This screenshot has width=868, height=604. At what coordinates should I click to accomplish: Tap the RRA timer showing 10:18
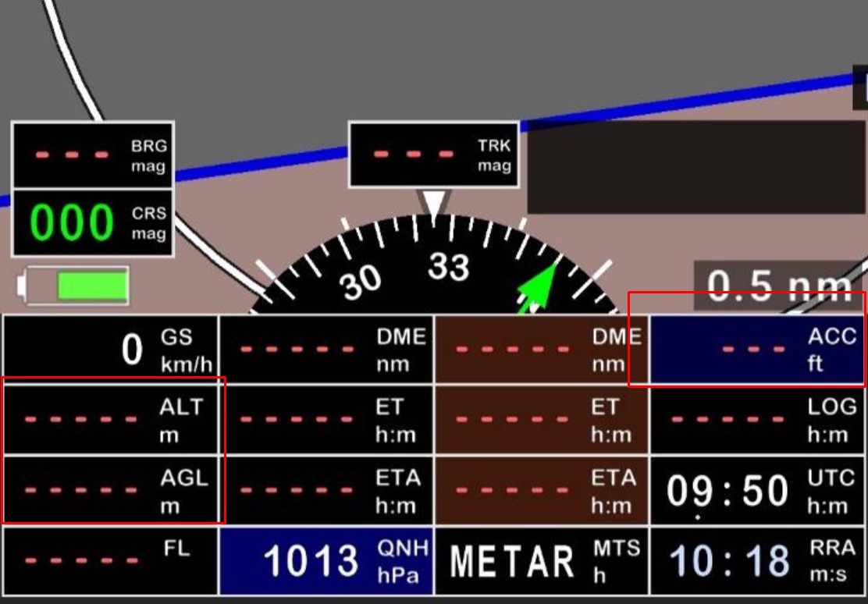[x=756, y=560]
